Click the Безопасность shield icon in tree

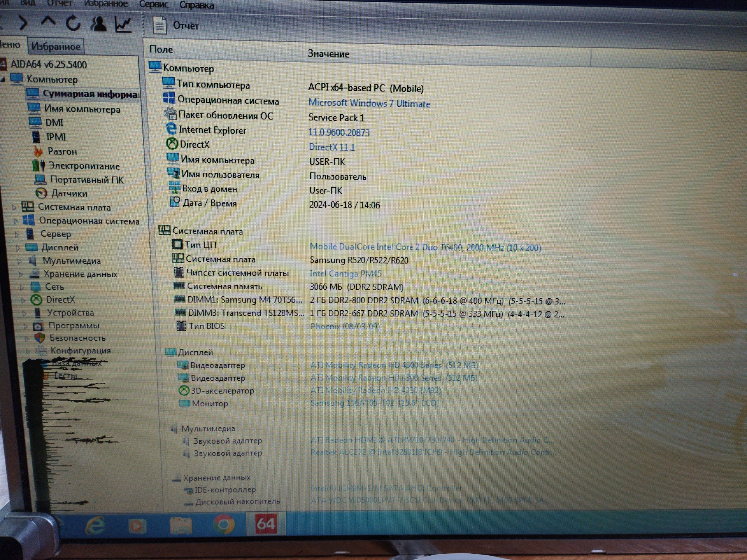40,338
